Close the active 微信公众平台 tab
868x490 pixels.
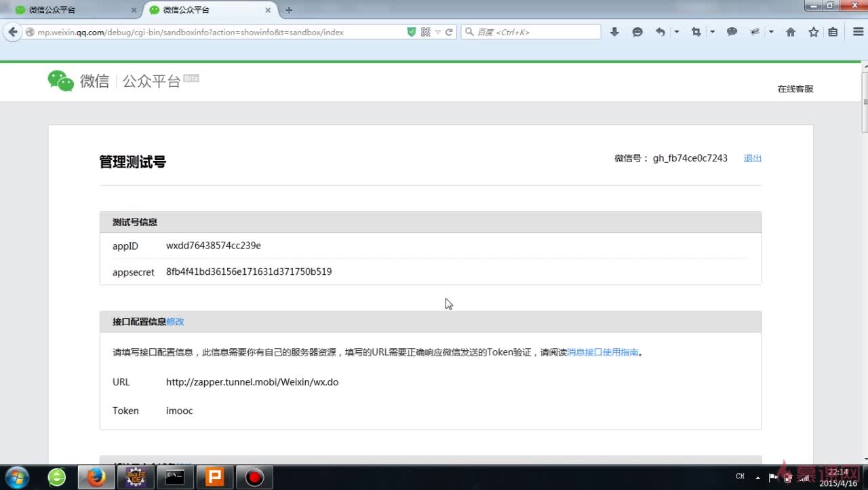point(268,10)
